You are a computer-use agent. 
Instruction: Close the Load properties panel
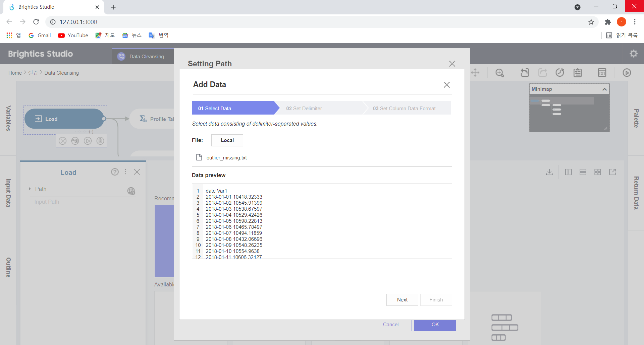pos(137,172)
